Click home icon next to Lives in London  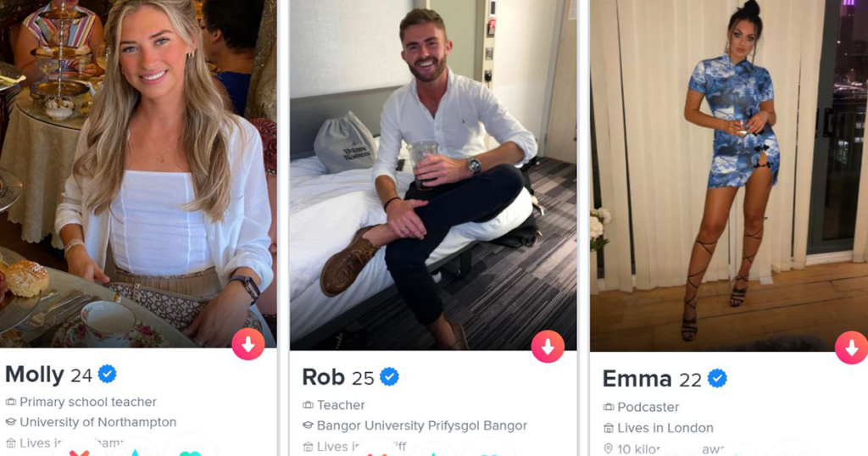[x=609, y=428]
